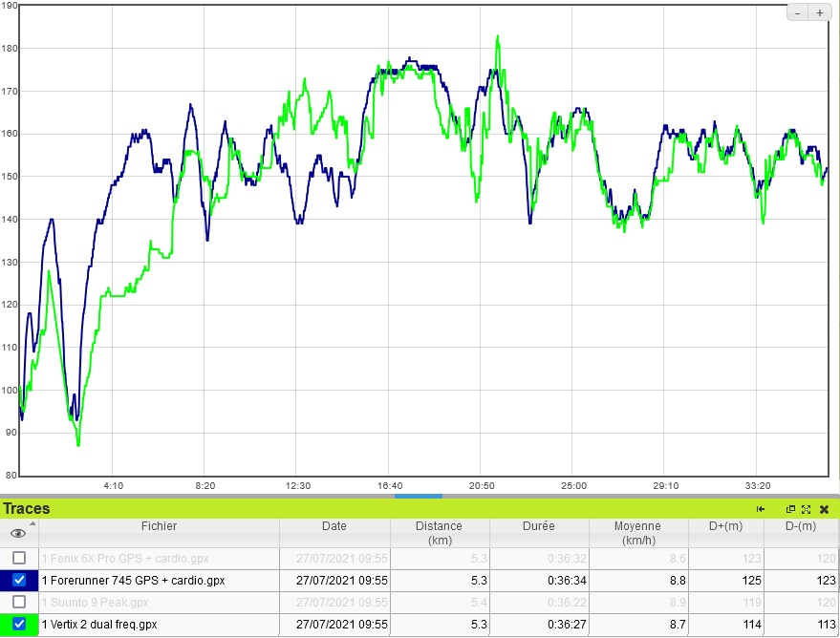Click the eye visibility column header icon

[x=18, y=533]
